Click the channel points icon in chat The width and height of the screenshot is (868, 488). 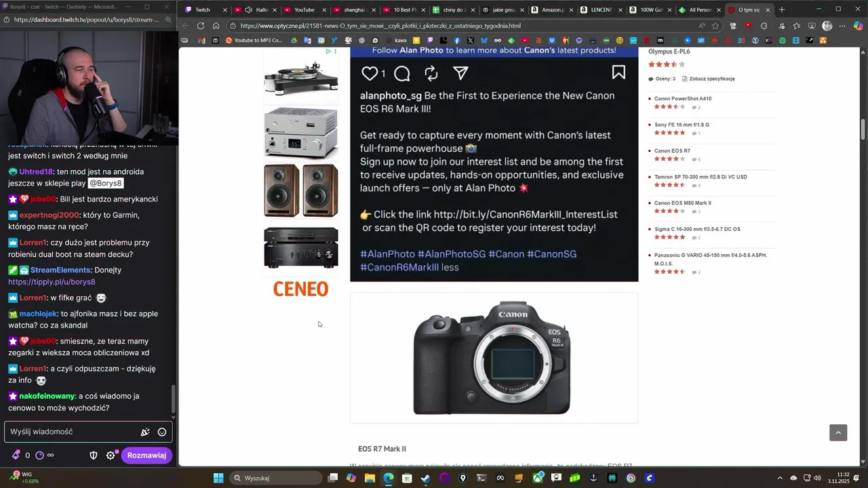click(39, 455)
